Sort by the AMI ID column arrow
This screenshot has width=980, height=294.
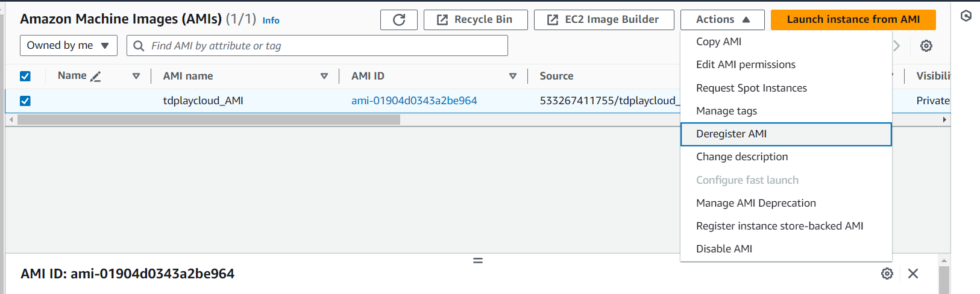(x=513, y=77)
